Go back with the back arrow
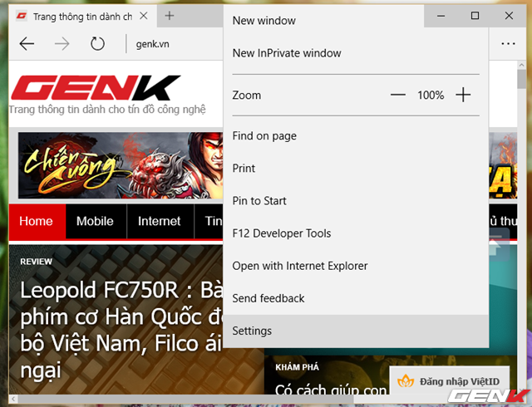Screen dimensions: 532x407 point(27,44)
